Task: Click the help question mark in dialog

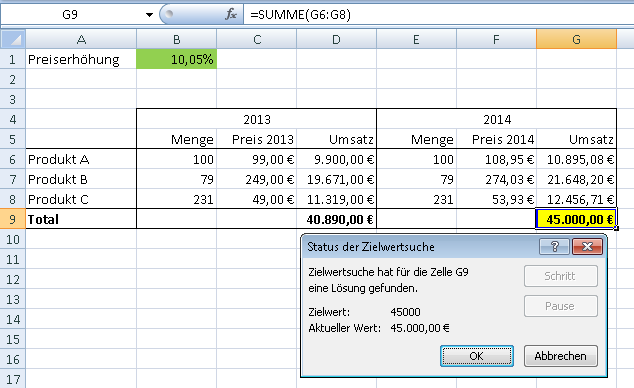Action: pos(554,247)
